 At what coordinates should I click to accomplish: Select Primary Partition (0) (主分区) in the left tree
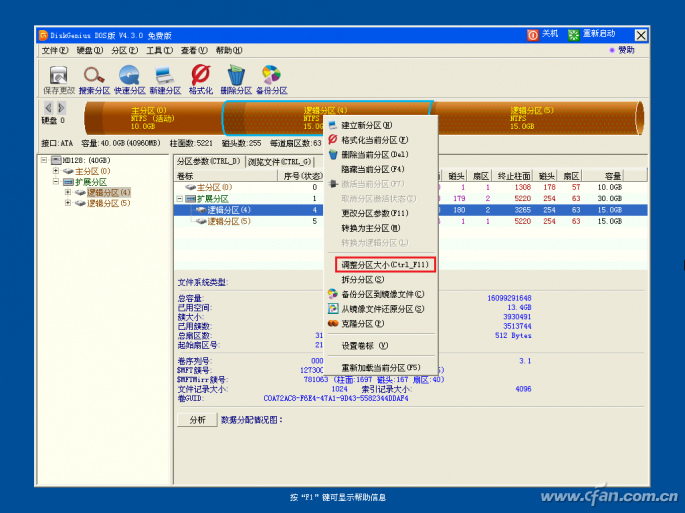pyautogui.click(x=93, y=171)
